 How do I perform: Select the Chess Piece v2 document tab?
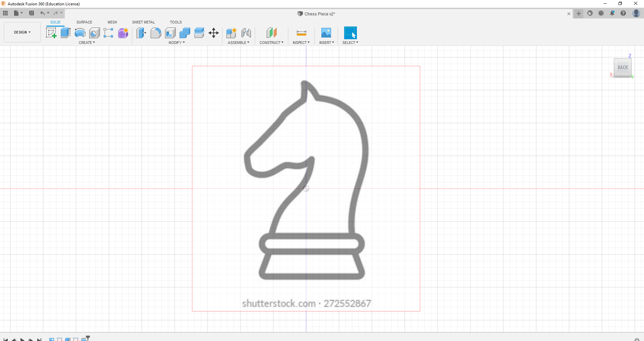tap(316, 14)
